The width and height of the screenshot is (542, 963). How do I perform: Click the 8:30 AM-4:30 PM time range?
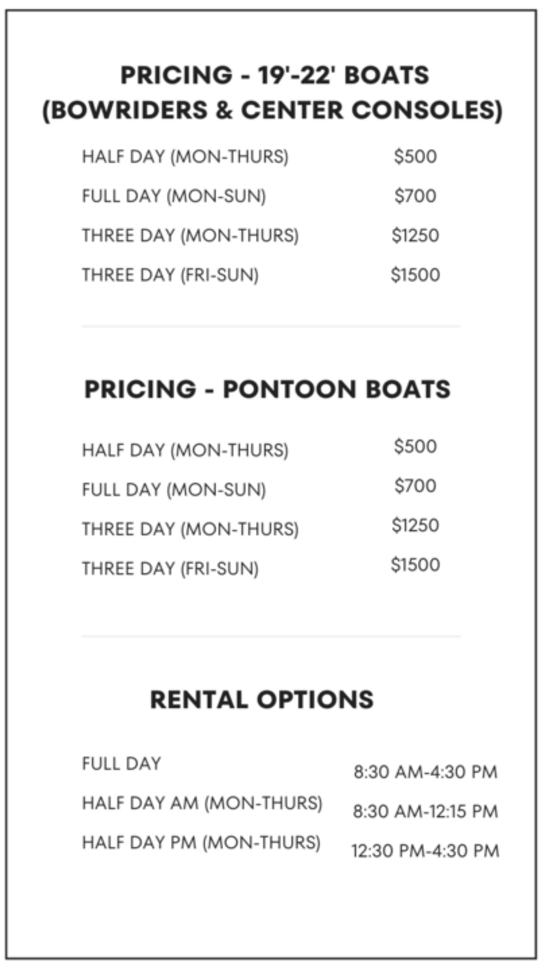pyautogui.click(x=425, y=772)
